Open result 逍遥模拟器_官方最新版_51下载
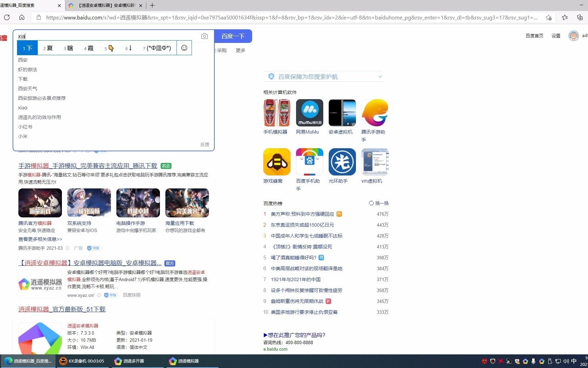The width and height of the screenshot is (588, 368). [x=62, y=309]
